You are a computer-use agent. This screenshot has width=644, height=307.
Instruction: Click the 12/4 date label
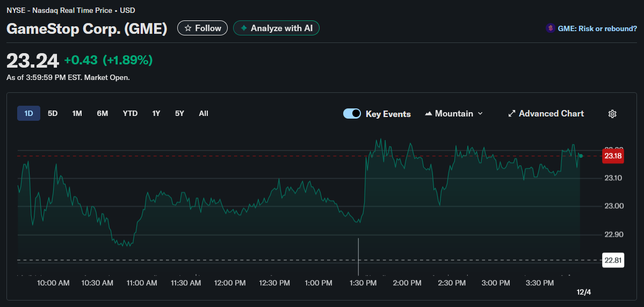tap(584, 292)
